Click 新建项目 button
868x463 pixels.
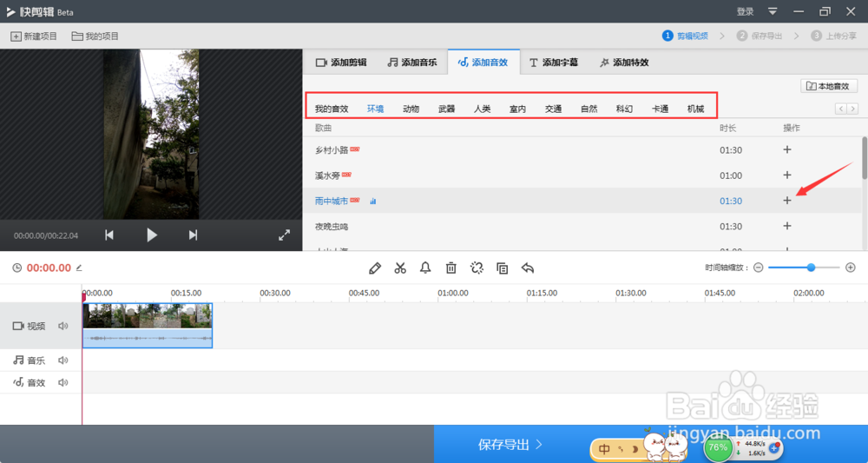[x=34, y=36]
